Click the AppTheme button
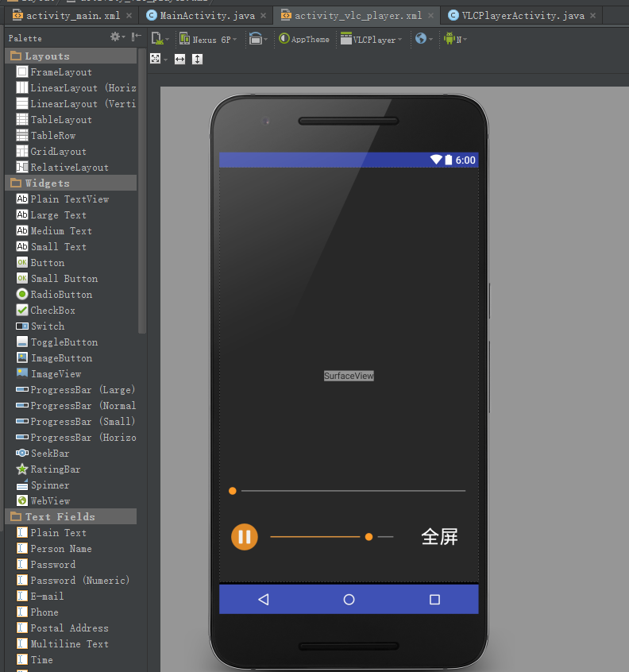Image resolution: width=629 pixels, height=672 pixels. tap(304, 39)
